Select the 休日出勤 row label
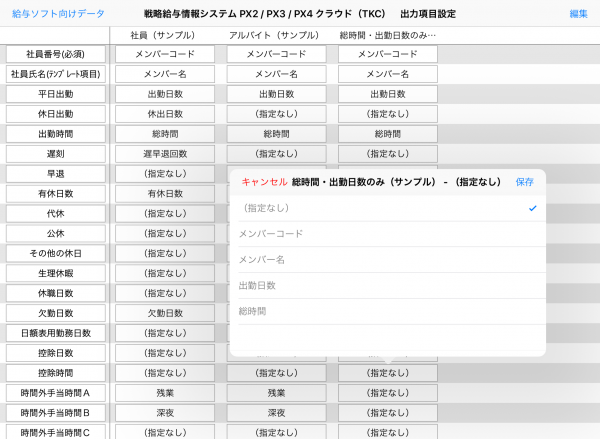The image size is (600, 439). point(55,114)
